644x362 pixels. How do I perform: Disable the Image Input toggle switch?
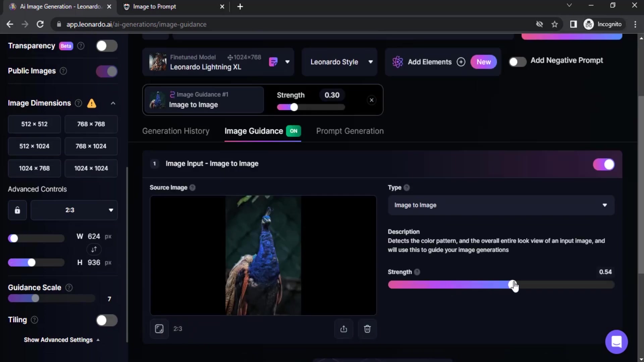[603, 165]
